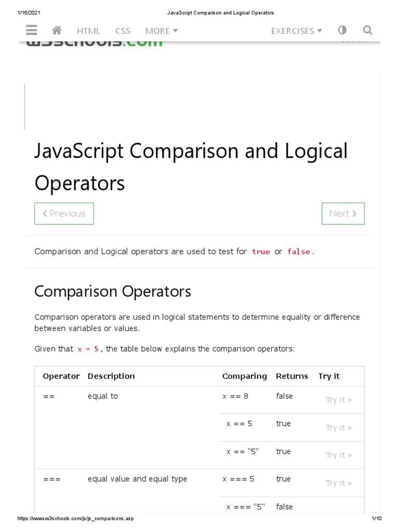Open the search magnifier icon

[x=368, y=31]
